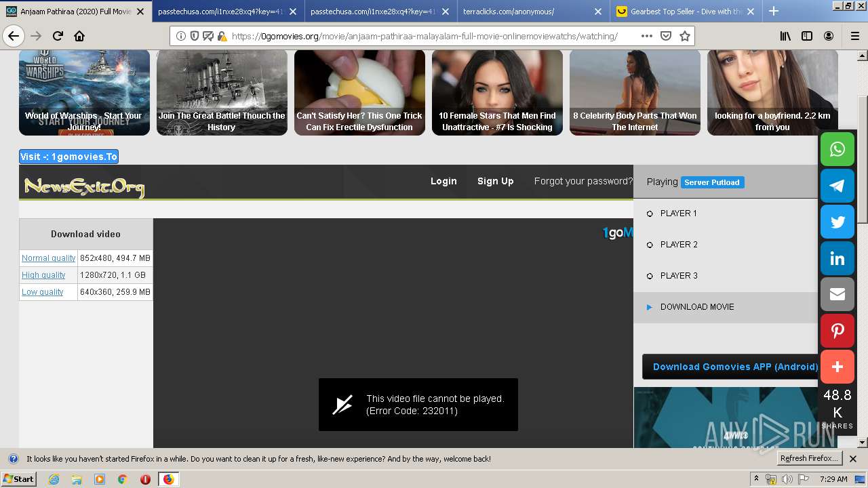
Task: Switch to the Anjaam Pathiraa movie tab
Action: (x=75, y=12)
